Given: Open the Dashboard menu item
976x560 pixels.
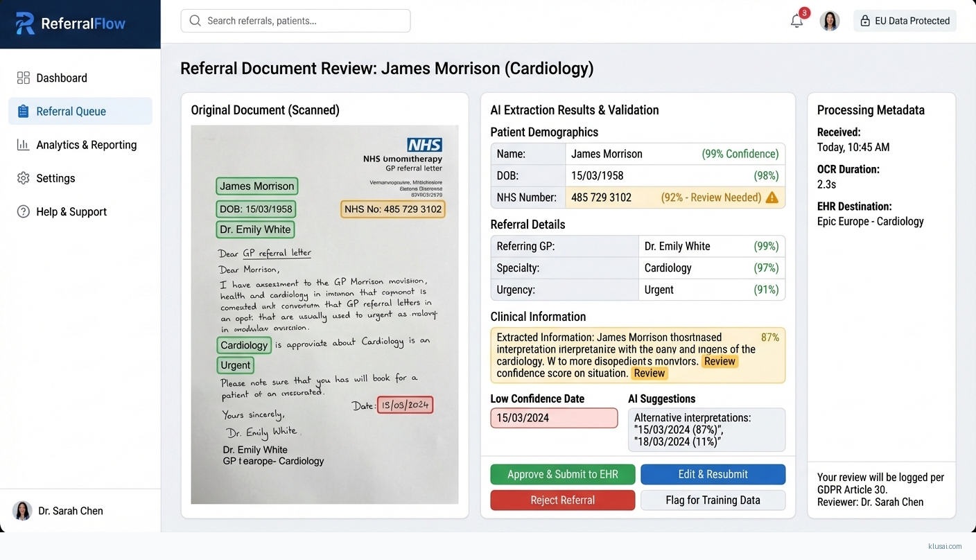Looking at the screenshot, I should (62, 78).
